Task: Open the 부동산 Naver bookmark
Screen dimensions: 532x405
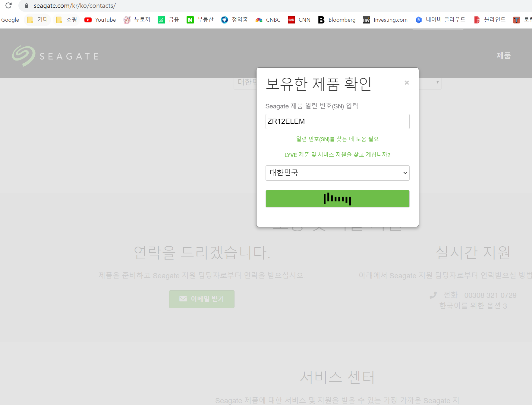Action: (200, 20)
